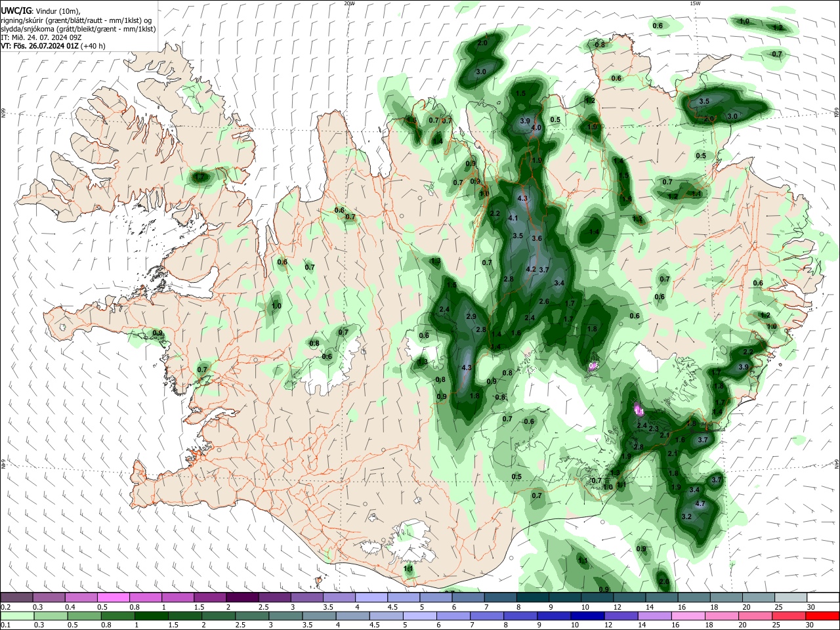This screenshot has width=840, height=630.
Task: Click the lower legend 1–1.5 darkest green swatch
Action: pos(152,616)
